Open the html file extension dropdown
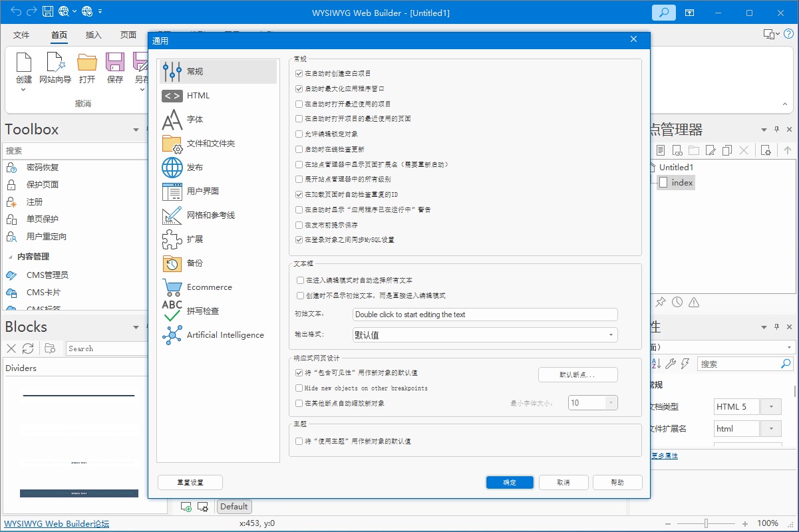The image size is (799, 532). [770, 428]
